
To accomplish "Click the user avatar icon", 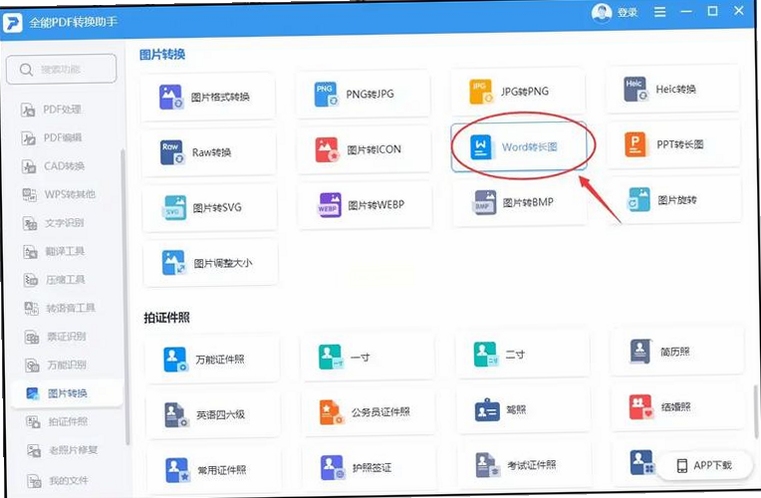I will [601, 13].
